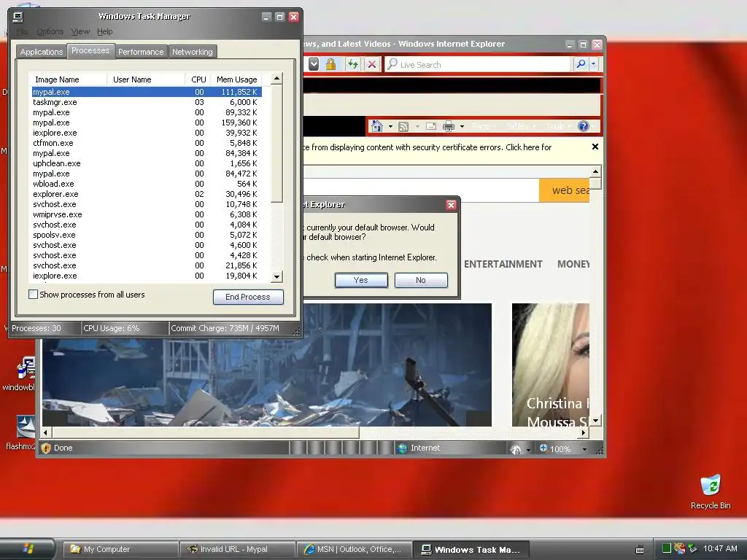The width and height of the screenshot is (747, 560).
Task: Switch to My Computer taskbar button
Action: [x=120, y=549]
